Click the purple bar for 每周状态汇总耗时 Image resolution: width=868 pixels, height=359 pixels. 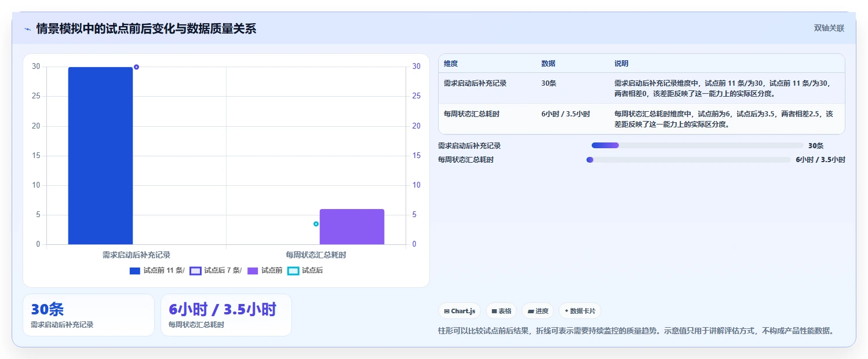(352, 226)
